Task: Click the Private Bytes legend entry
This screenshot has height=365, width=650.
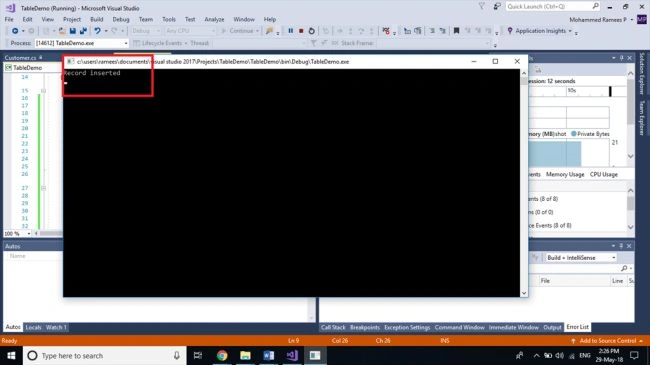Action: coord(590,134)
